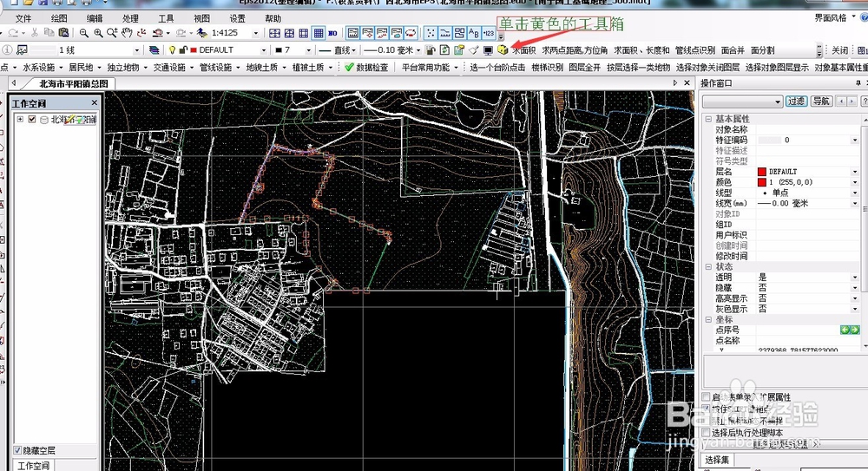Open the DEFAULT layer dropdown in toolbar
This screenshot has width=868, height=471.
pyautogui.click(x=265, y=50)
